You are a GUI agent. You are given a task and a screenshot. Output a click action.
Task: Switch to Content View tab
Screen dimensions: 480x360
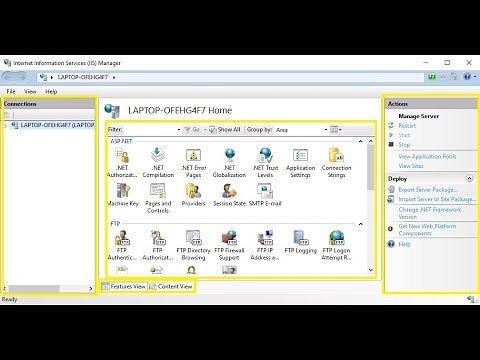[x=171, y=286]
